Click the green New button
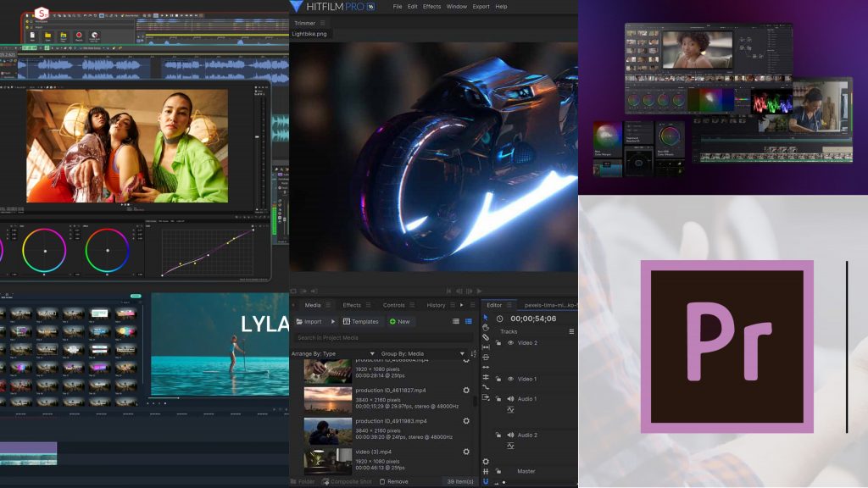868x488 pixels. (x=399, y=321)
